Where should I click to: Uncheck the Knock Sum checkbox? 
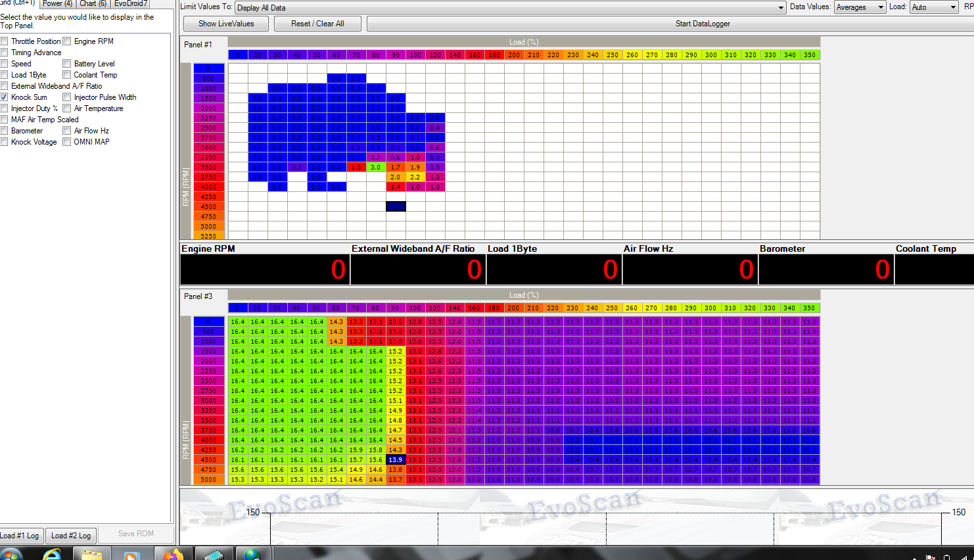tap(4, 97)
